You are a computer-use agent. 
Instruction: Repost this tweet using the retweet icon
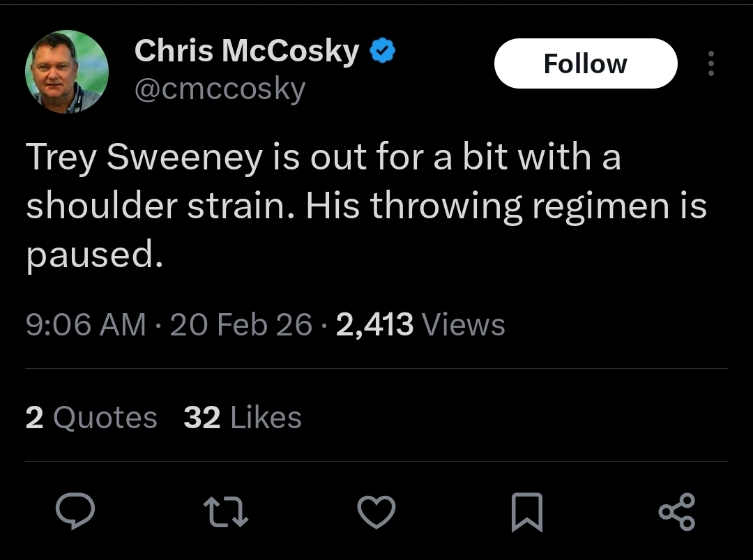(225, 512)
